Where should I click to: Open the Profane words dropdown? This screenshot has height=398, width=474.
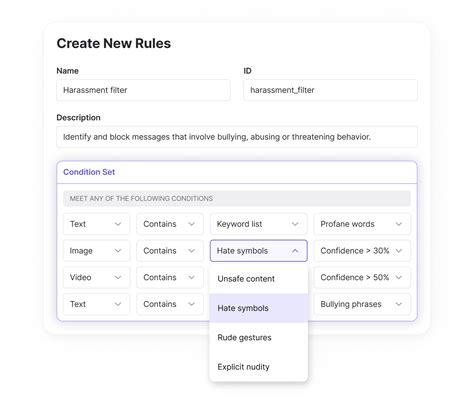point(362,224)
